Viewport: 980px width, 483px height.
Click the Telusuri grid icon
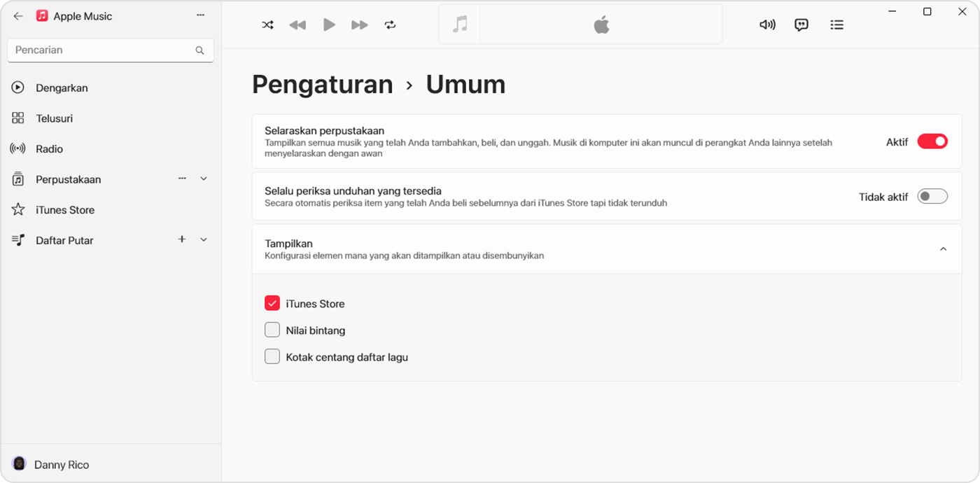18,118
